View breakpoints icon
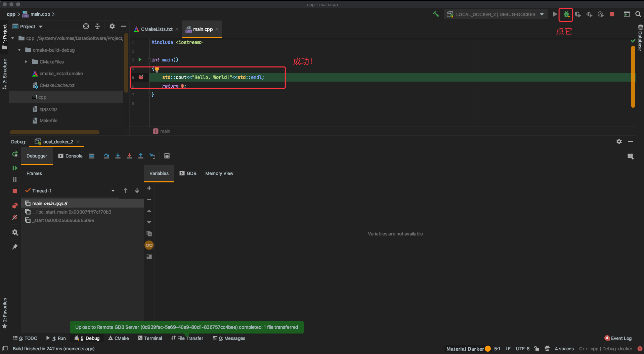 click(x=15, y=206)
